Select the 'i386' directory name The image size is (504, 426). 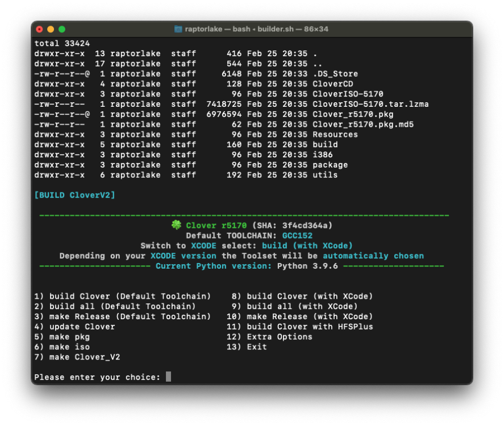point(323,155)
